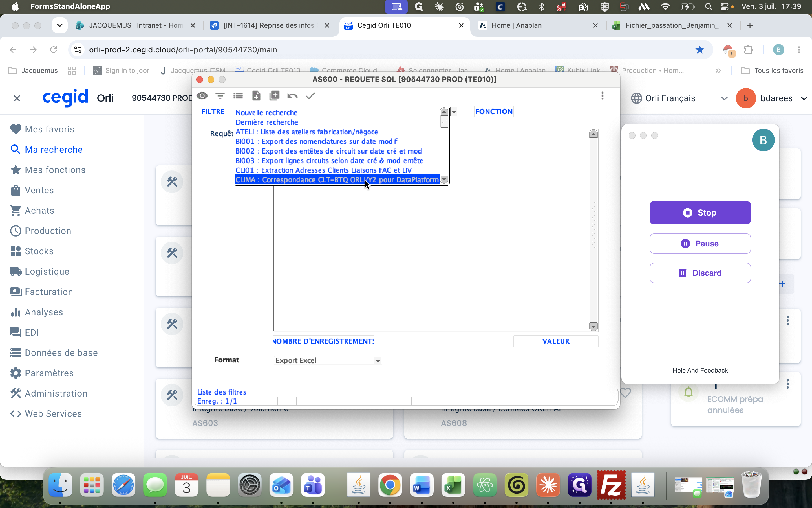Click the Stop recording button
The height and width of the screenshot is (508, 812).
[700, 213]
